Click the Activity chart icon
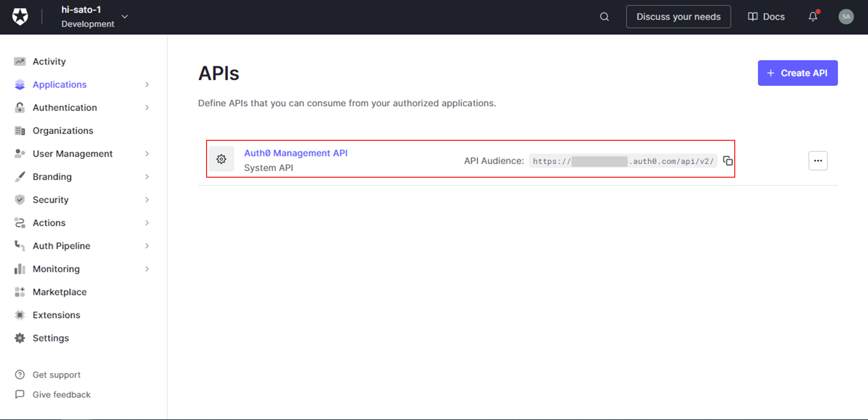Image resolution: width=868 pixels, height=420 pixels. 20,61
